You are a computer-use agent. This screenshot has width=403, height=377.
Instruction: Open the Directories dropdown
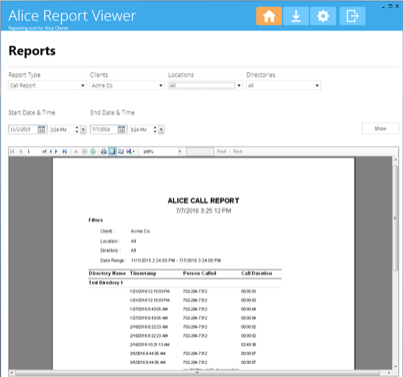pos(283,85)
